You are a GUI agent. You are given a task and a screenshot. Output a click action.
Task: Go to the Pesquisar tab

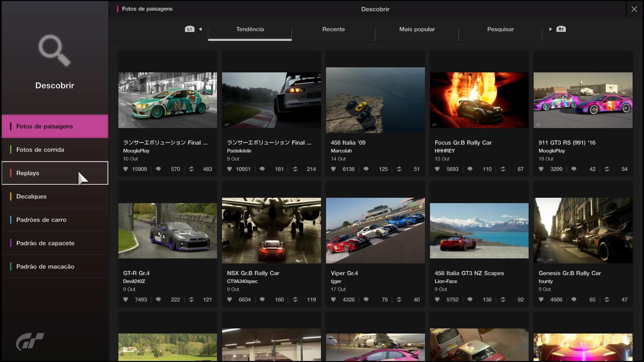click(500, 29)
